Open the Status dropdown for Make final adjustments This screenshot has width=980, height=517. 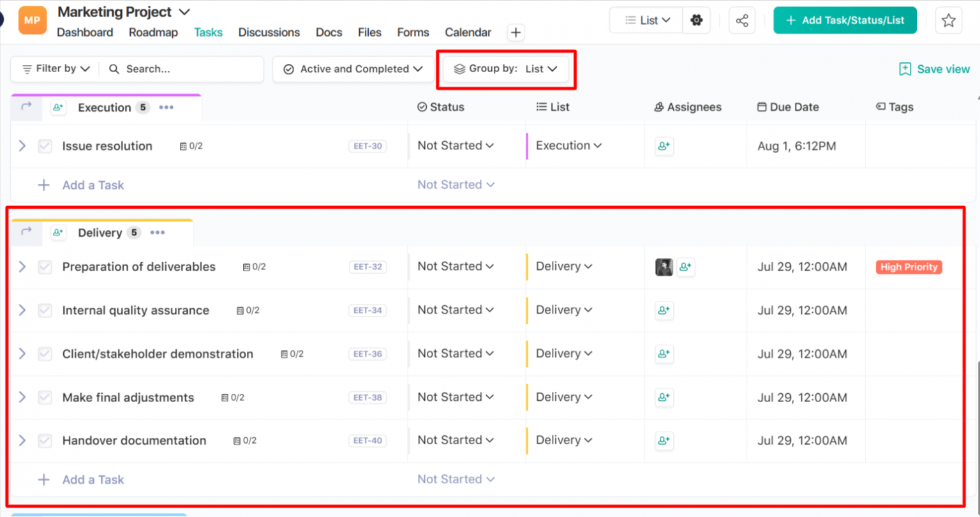click(456, 397)
